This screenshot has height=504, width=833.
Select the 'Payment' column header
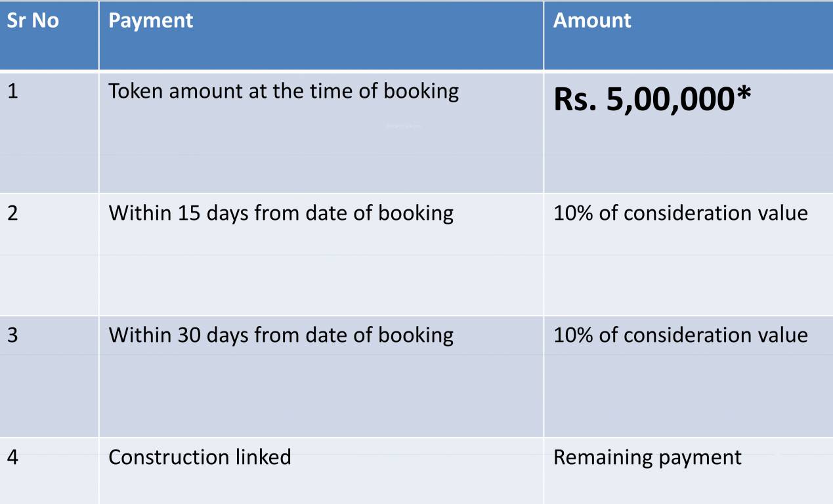tap(150, 20)
